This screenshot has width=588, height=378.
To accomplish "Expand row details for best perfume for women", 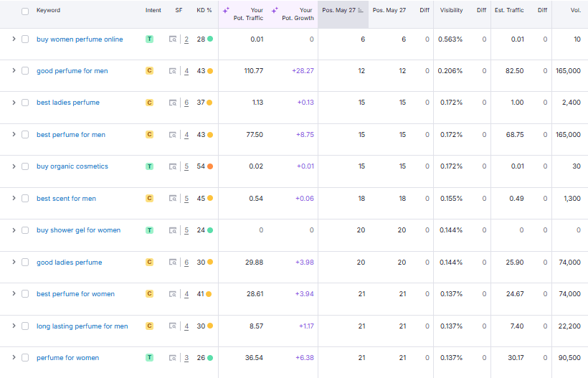I will coord(13,294).
